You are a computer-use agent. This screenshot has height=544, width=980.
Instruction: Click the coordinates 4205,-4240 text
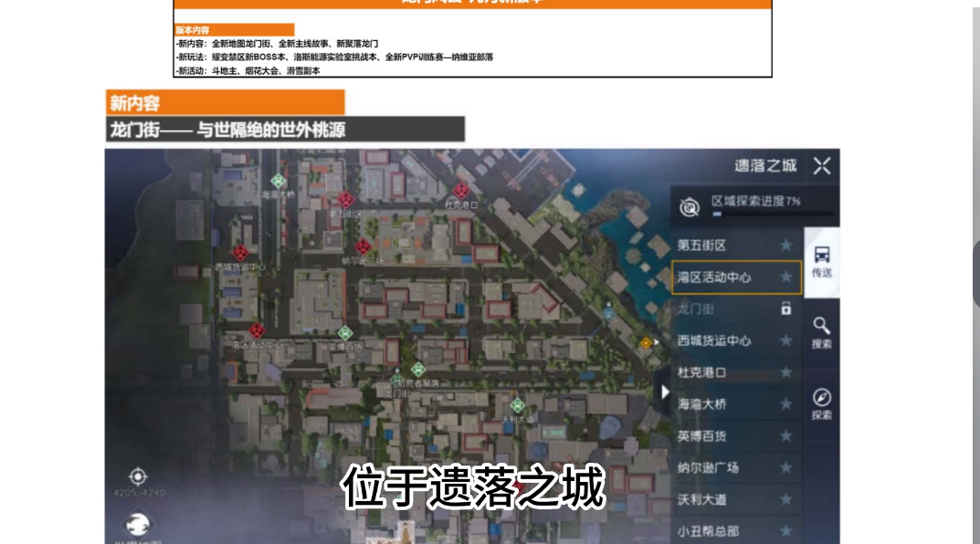pos(140,493)
